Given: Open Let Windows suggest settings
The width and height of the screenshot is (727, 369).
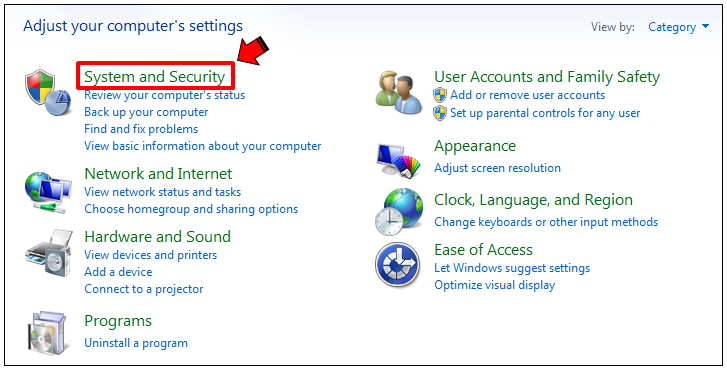Looking at the screenshot, I should click(x=512, y=268).
